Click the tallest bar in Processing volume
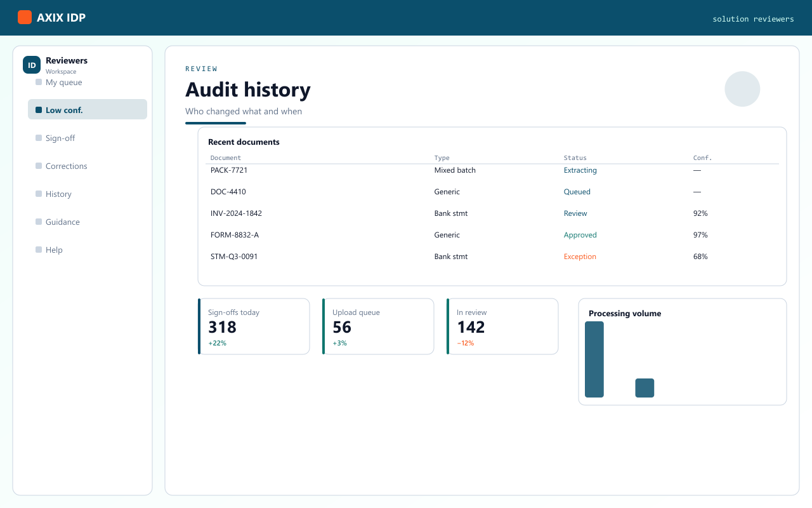The width and height of the screenshot is (812, 508). [594, 359]
